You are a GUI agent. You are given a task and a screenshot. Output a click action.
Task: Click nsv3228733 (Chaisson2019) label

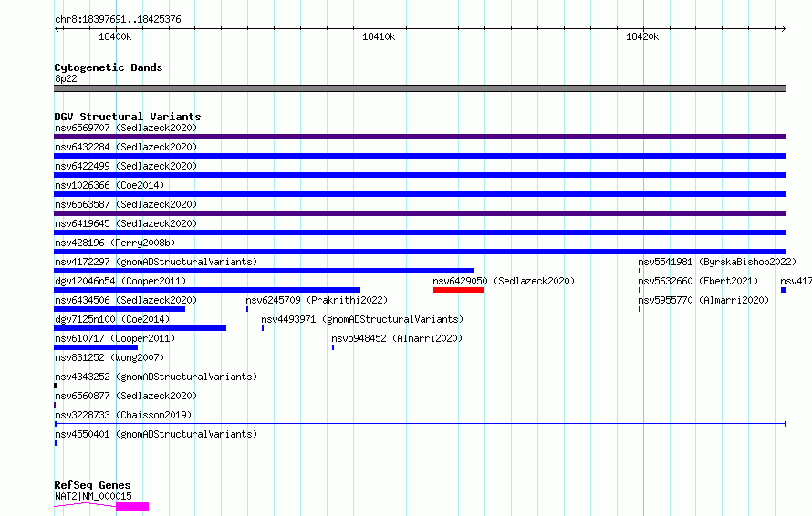[x=123, y=415]
